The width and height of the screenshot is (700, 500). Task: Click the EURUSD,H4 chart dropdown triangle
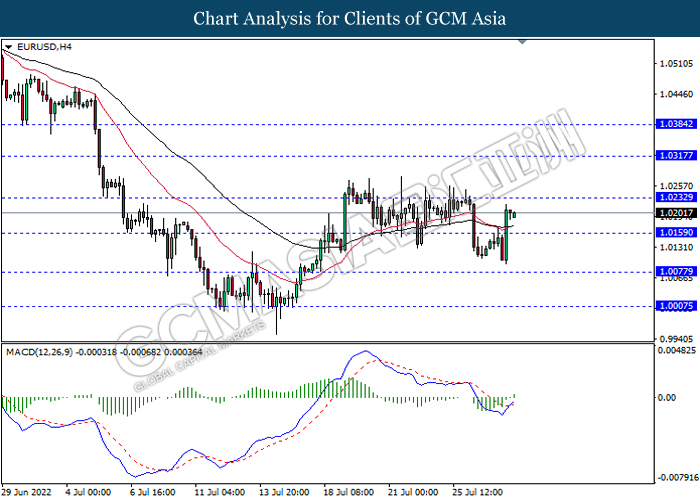[8, 47]
